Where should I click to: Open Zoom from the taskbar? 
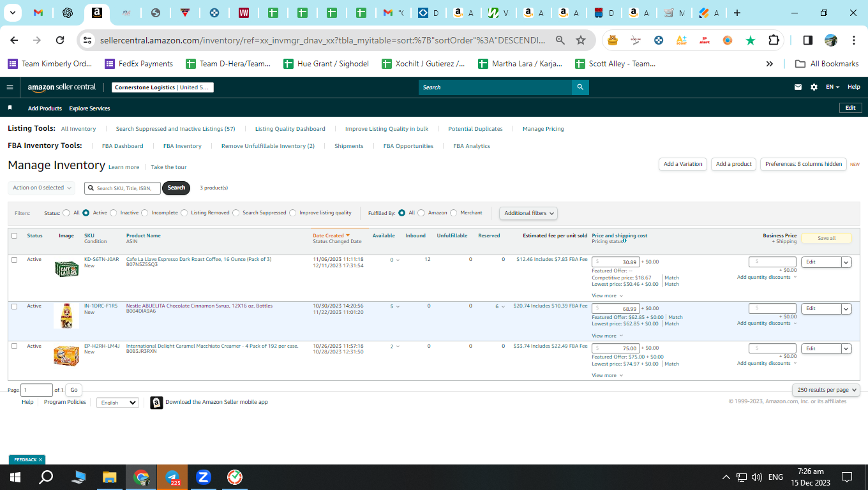coord(204,477)
